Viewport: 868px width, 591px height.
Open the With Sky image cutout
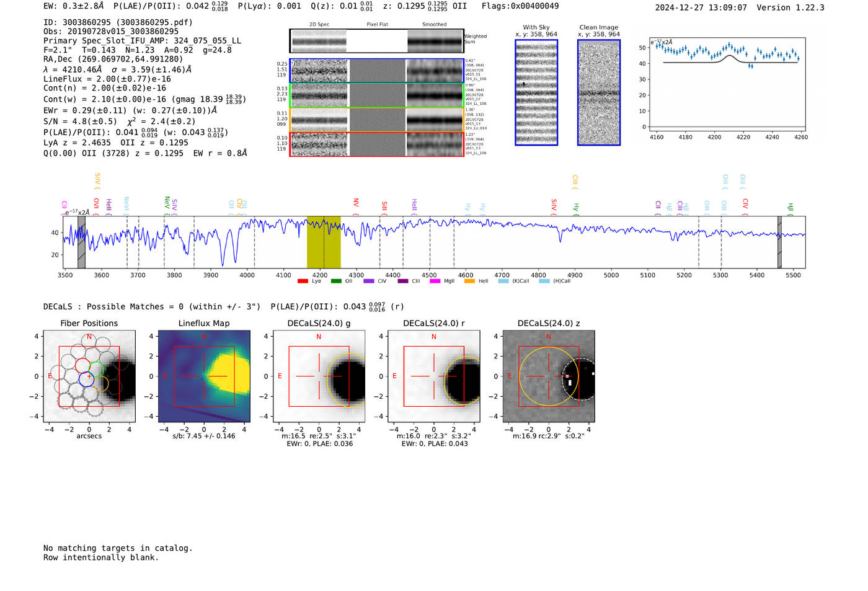(536, 92)
